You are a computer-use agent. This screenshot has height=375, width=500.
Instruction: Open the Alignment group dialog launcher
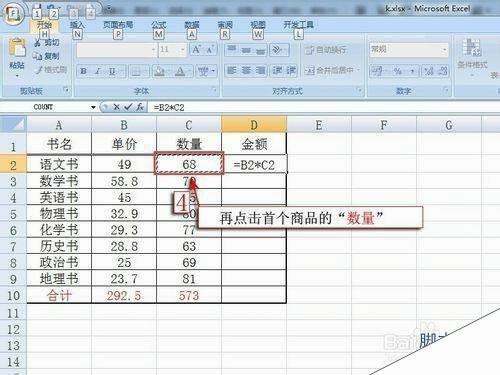coord(359,90)
